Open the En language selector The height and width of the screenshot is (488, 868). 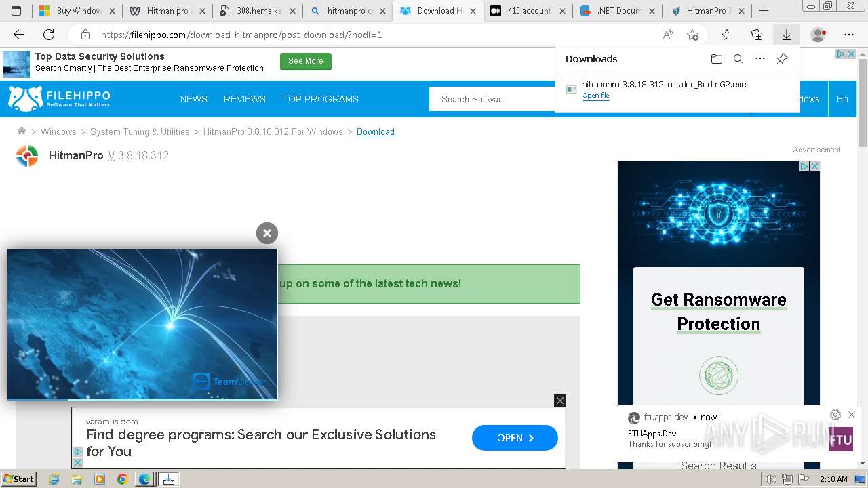point(842,99)
